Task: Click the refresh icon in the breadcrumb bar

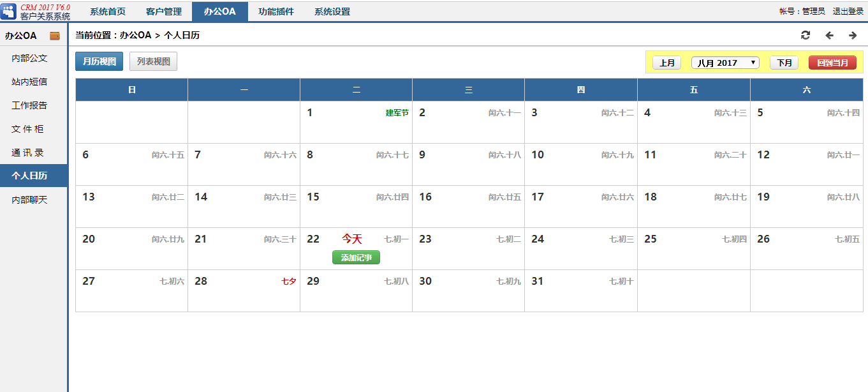Action: [805, 35]
